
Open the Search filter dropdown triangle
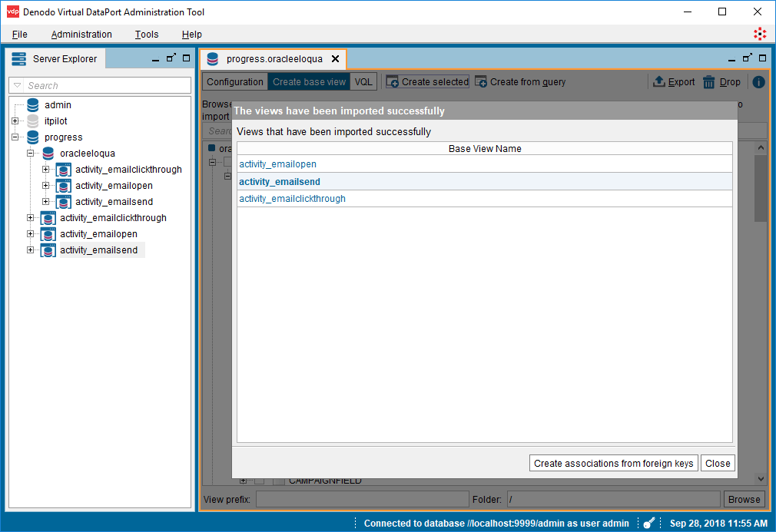pos(18,85)
